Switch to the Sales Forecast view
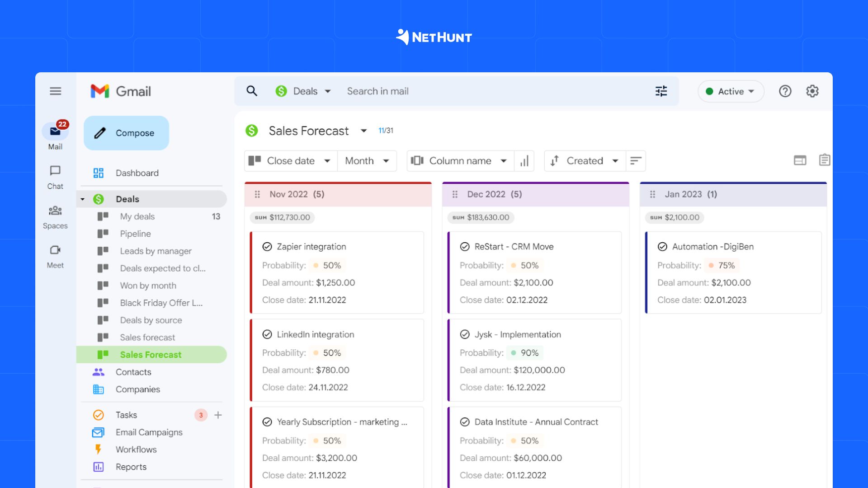This screenshot has height=488, width=868. 151,354
